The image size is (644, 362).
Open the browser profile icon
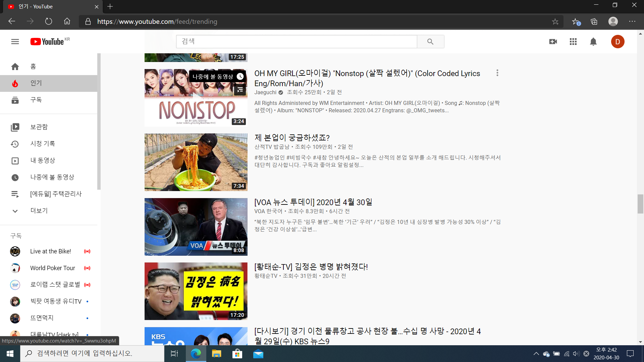coord(613,21)
